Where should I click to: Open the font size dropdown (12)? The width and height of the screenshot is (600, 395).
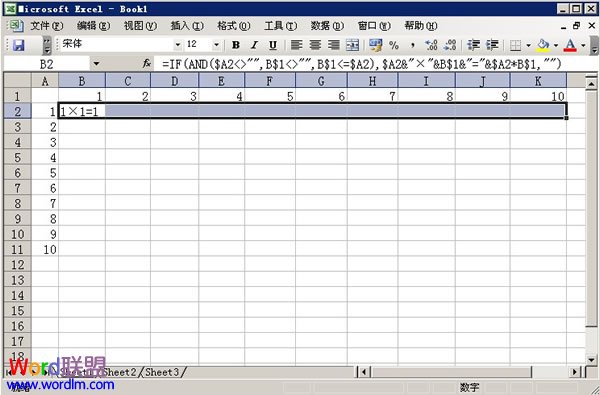(216, 45)
